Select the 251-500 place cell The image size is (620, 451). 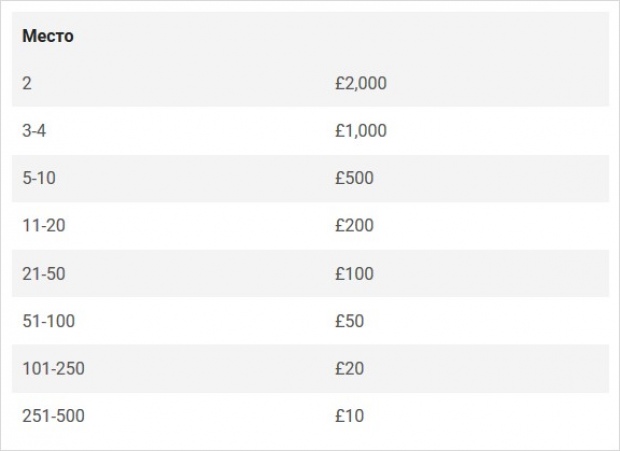(53, 416)
